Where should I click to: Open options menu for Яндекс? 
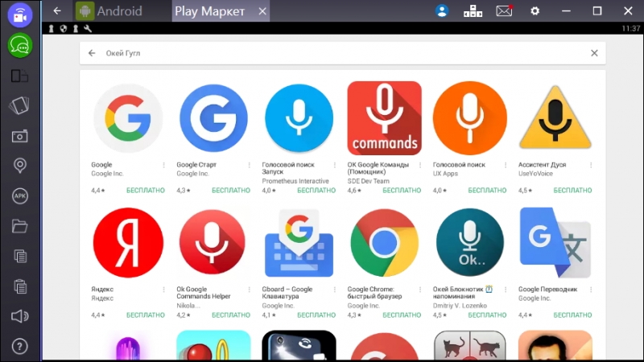(x=163, y=290)
